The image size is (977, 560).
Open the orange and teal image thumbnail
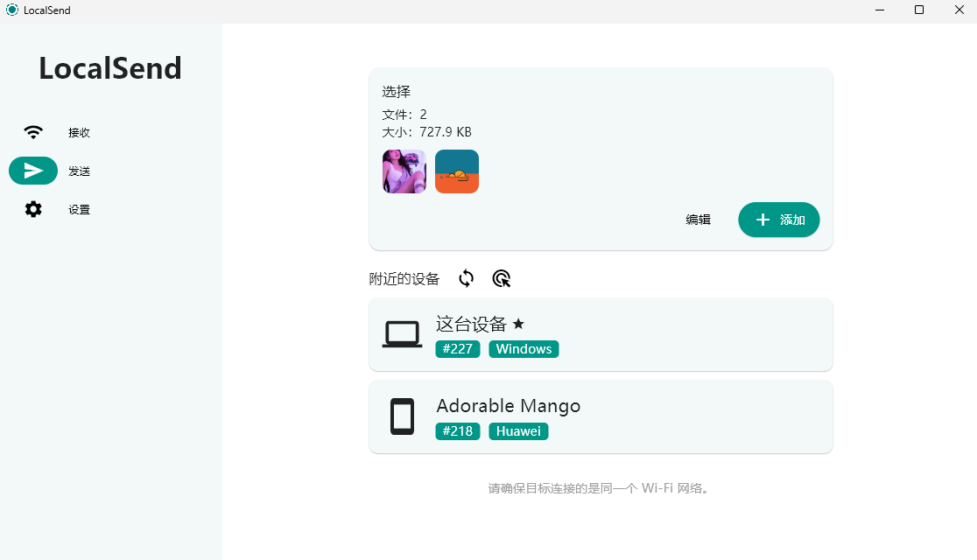click(x=457, y=171)
